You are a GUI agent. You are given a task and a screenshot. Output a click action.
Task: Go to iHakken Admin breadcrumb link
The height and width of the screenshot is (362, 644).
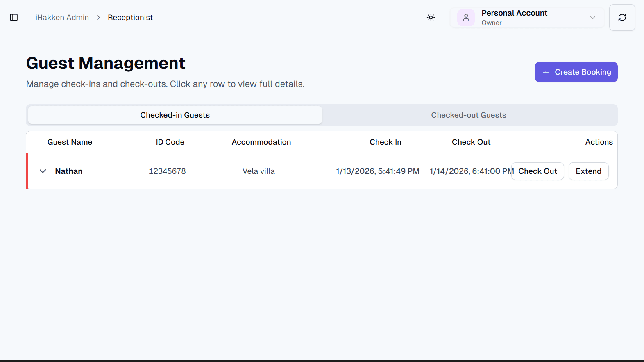tap(62, 18)
